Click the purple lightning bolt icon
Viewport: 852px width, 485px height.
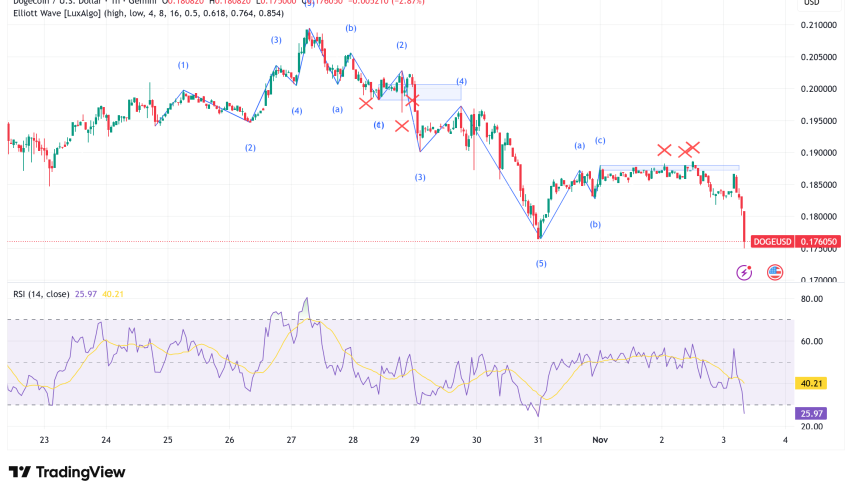point(744,272)
